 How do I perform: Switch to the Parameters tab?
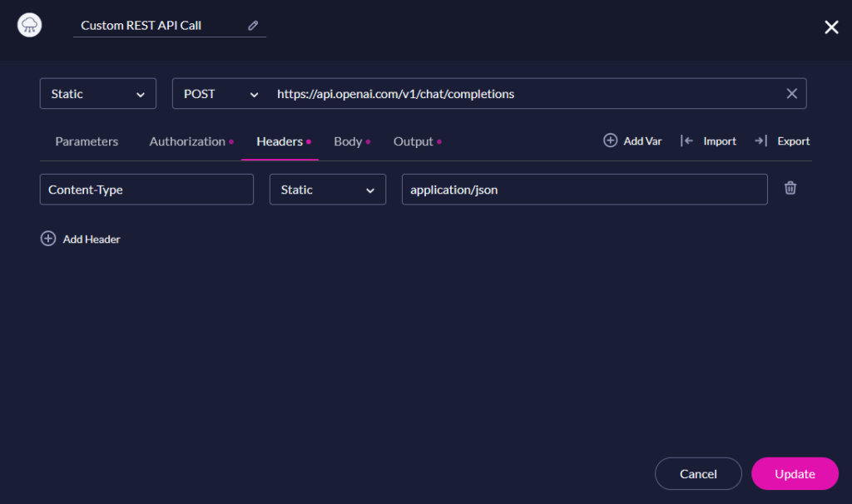[87, 141]
